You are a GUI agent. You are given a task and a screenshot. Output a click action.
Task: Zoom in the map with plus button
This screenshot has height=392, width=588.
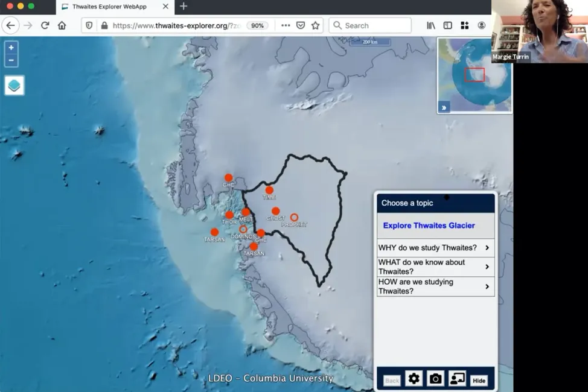pos(11,48)
